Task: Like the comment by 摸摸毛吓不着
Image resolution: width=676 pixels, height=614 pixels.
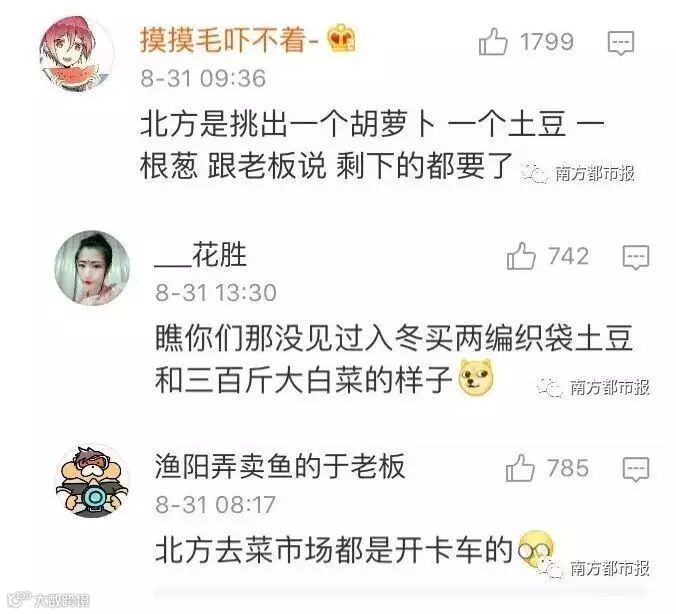Action: pyautogui.click(x=493, y=42)
